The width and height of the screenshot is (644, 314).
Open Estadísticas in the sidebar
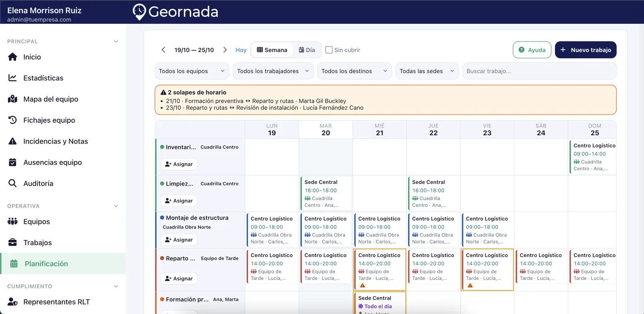[x=63, y=78]
